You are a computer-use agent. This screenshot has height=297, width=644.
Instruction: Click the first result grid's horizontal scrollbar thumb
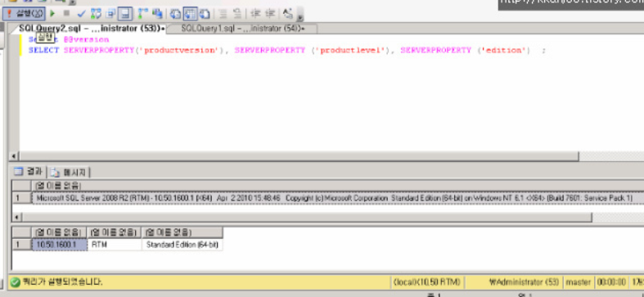click(x=307, y=217)
